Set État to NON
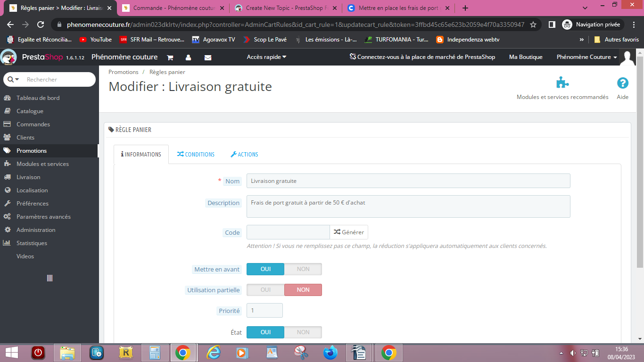This screenshot has height=362, width=644. (303, 332)
